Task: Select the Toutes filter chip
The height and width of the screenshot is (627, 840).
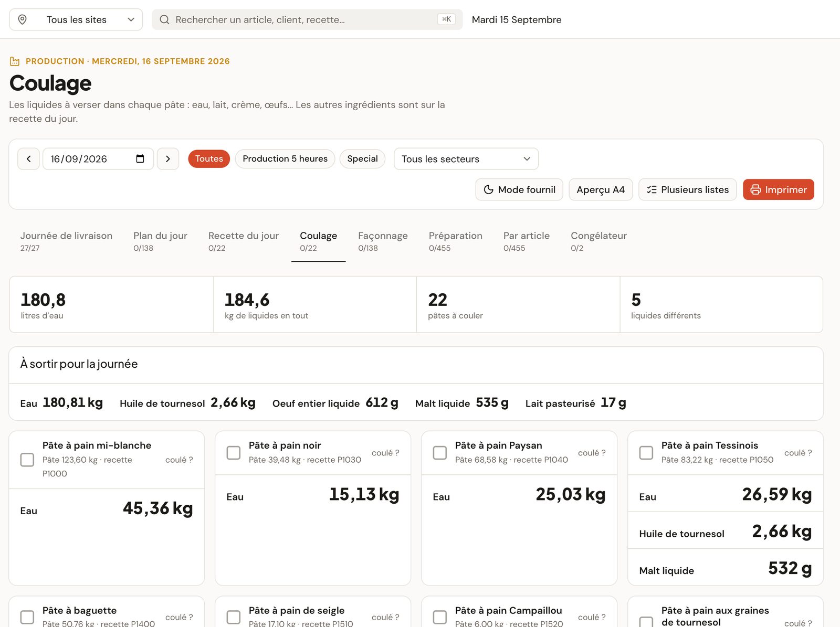Action: (209, 159)
